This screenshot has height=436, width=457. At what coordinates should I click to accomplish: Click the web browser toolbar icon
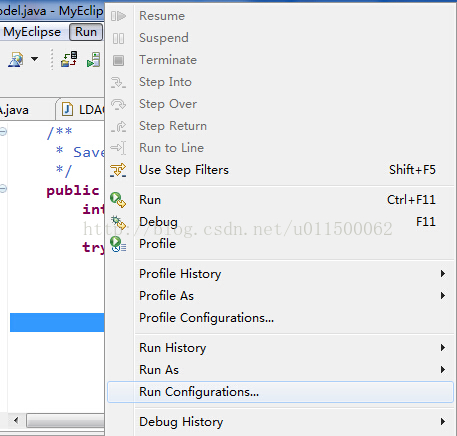point(16,60)
